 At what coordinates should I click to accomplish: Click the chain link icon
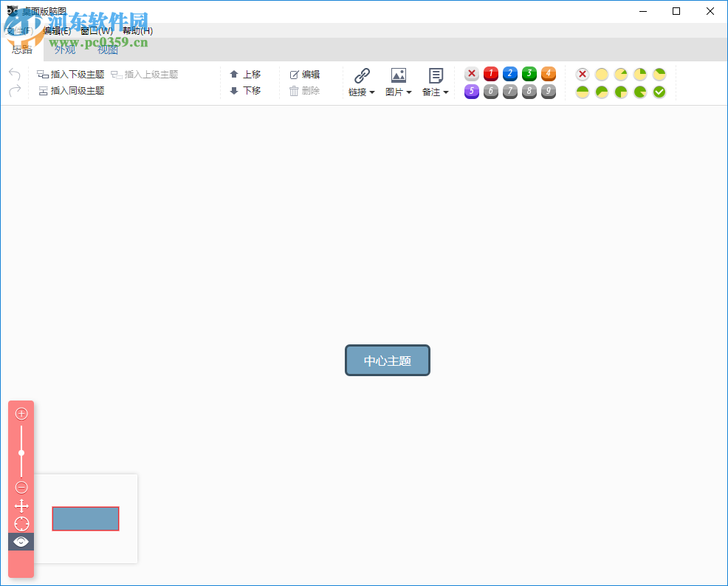362,75
